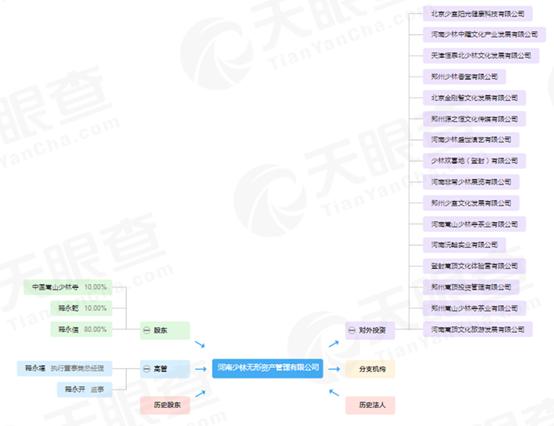The image size is (554, 426).
Task: Select the central 河南少林无形资产管理有限公司 node
Action: (267, 368)
